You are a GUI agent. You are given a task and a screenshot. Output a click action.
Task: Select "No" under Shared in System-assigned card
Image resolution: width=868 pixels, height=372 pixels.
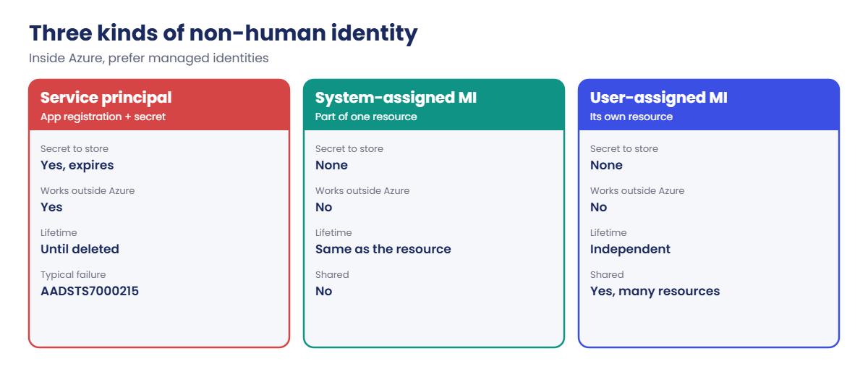click(x=324, y=291)
